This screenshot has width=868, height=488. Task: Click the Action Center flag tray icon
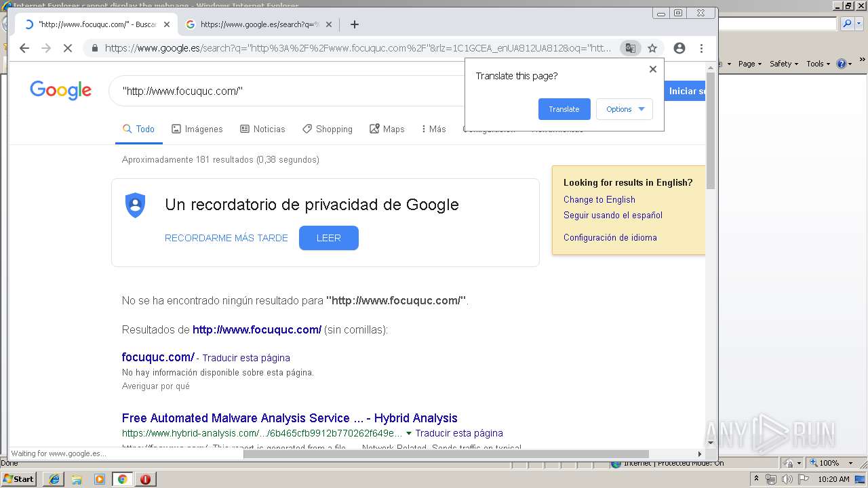[x=804, y=479]
